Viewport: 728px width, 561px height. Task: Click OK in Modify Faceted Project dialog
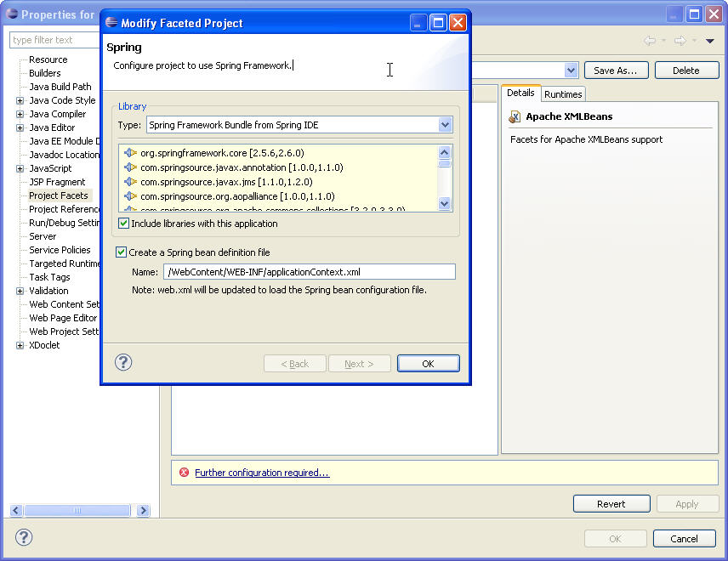coord(428,363)
